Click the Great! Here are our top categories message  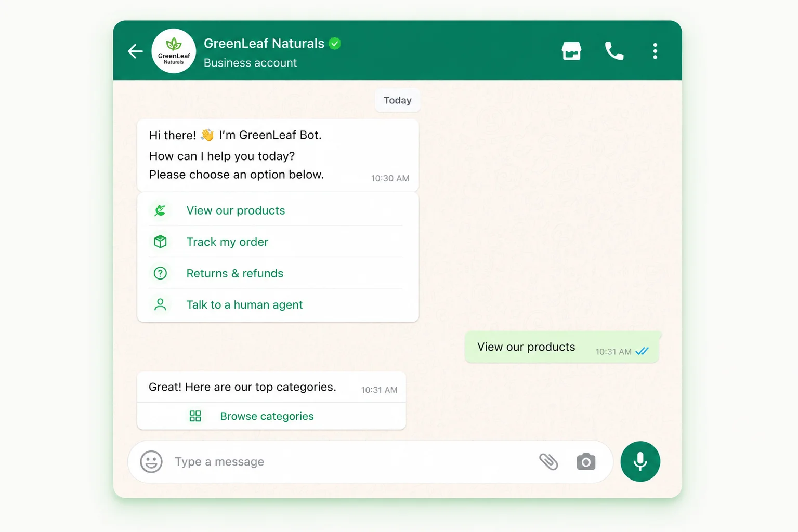point(242,387)
